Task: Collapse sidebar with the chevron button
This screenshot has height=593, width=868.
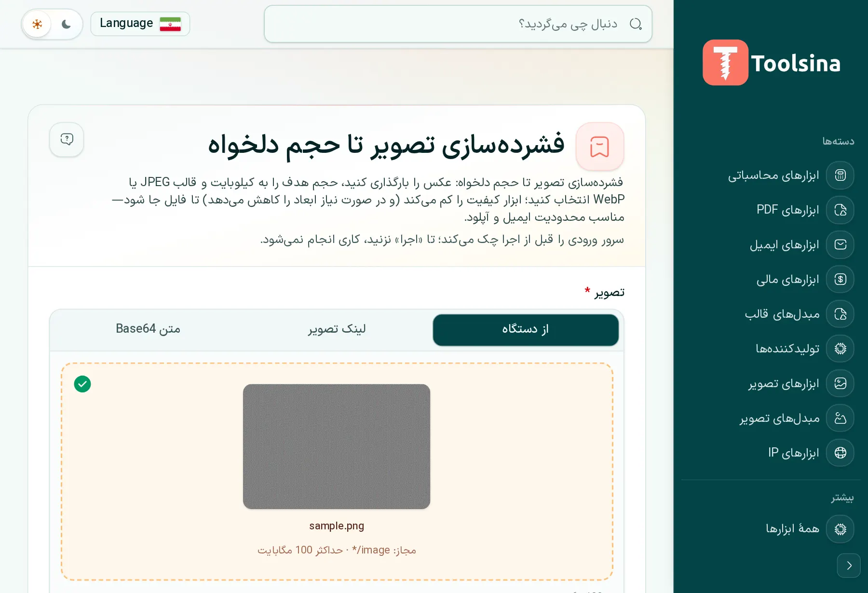Action: point(849,566)
